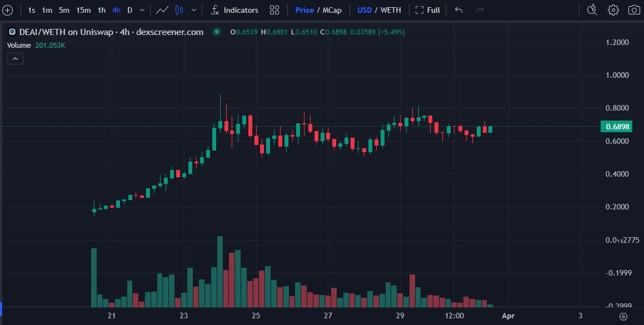Click the 23 date label on time axis

point(183,316)
